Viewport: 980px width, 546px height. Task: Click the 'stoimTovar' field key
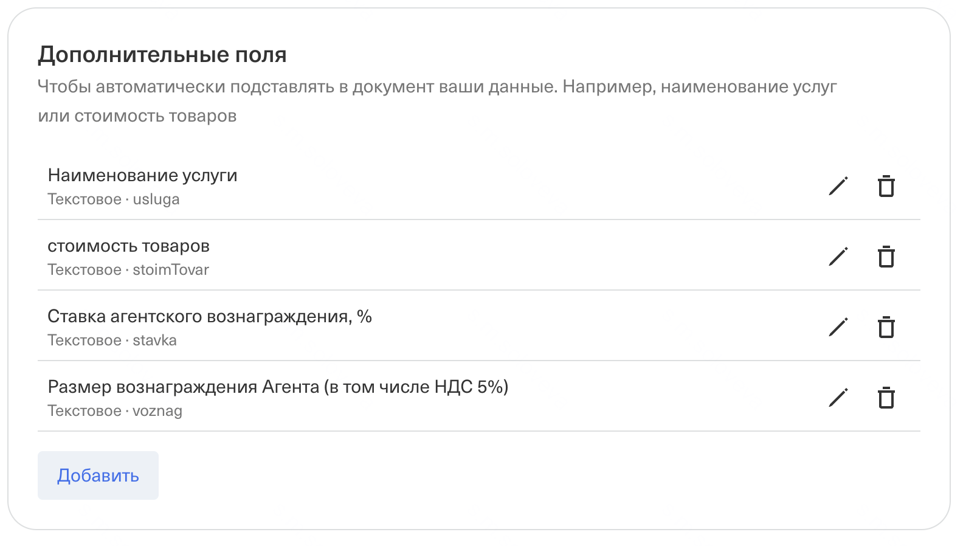pos(171,270)
